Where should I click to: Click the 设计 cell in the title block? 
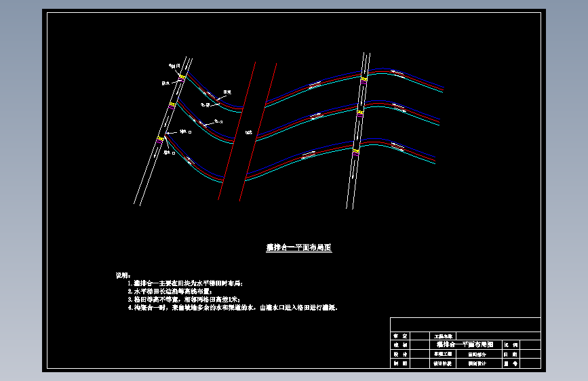coord(401,355)
